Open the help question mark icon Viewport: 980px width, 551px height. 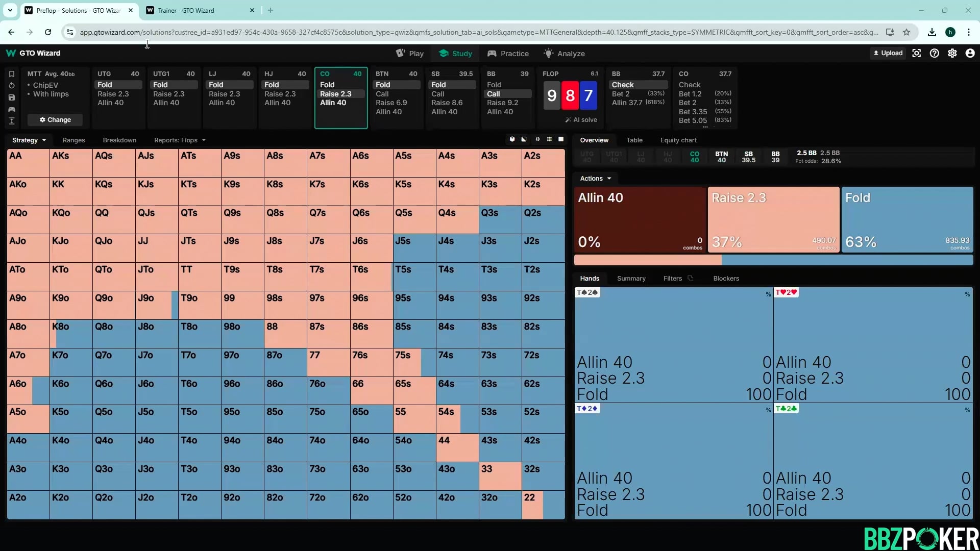click(934, 53)
